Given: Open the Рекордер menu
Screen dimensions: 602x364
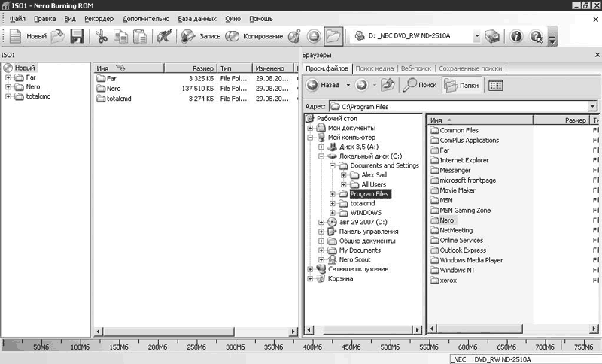Looking at the screenshot, I should (99, 18).
